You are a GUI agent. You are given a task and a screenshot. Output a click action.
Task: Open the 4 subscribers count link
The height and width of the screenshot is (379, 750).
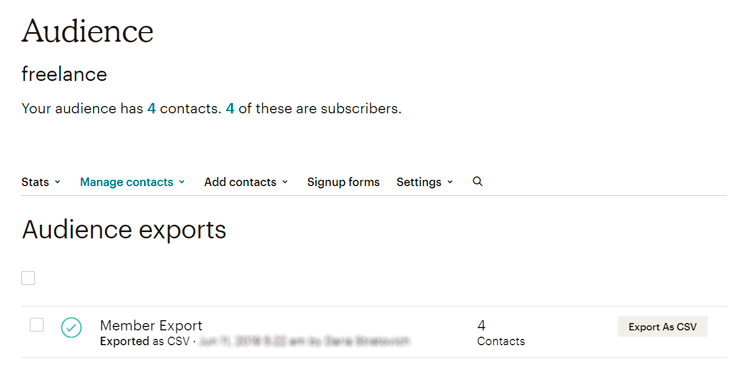[230, 109]
